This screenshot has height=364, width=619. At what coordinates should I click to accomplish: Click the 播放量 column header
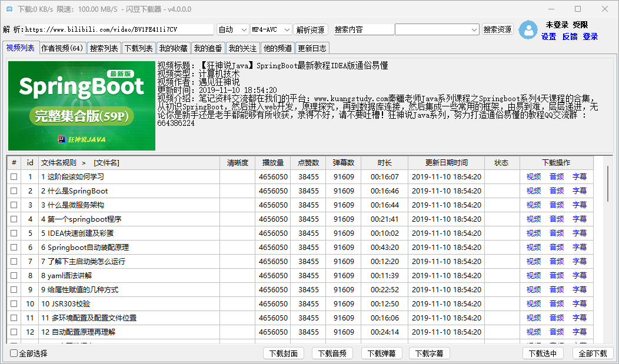click(x=273, y=163)
